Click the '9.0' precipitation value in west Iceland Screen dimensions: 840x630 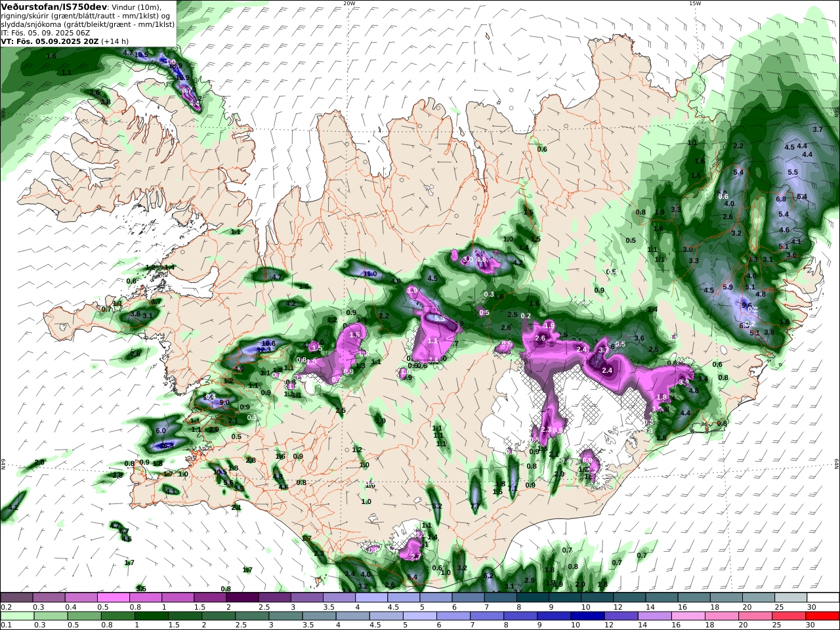[x=224, y=402]
